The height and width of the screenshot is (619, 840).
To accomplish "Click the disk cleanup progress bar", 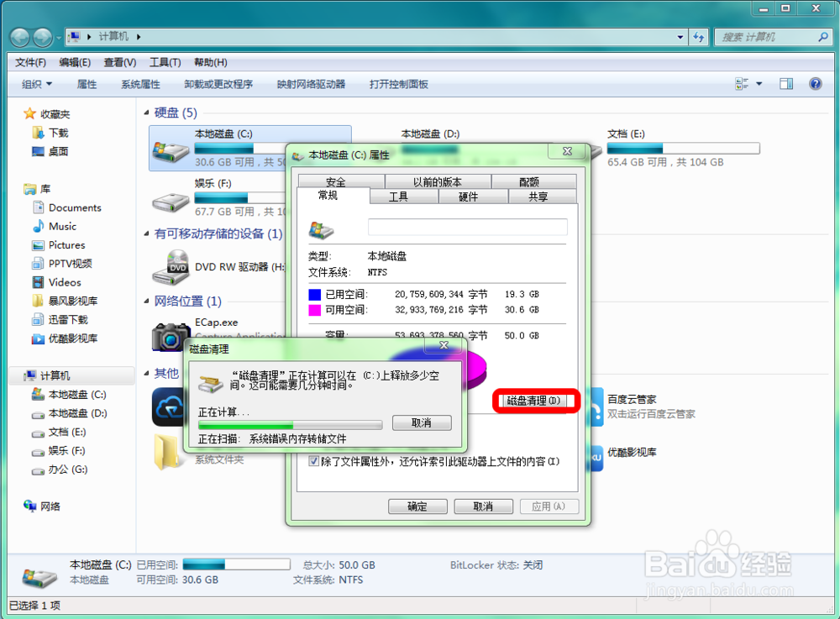I will pyautogui.click(x=290, y=425).
